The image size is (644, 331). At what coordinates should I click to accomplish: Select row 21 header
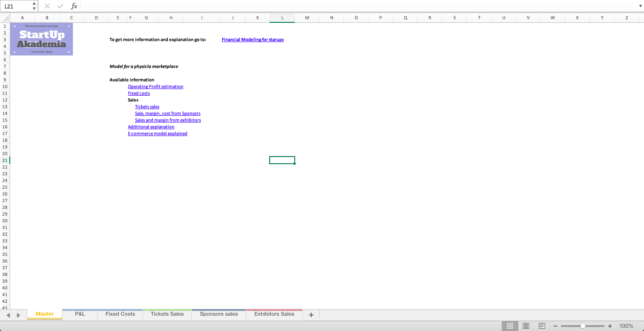point(5,160)
